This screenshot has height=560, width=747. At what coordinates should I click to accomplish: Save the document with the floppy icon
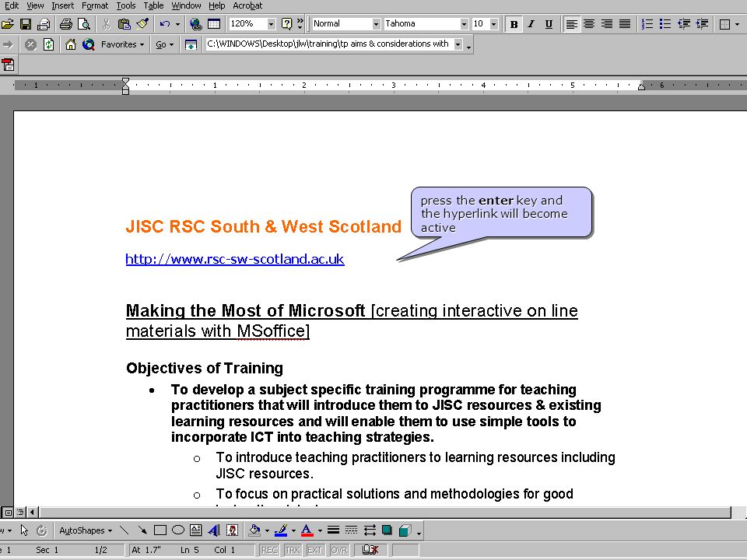click(x=26, y=24)
